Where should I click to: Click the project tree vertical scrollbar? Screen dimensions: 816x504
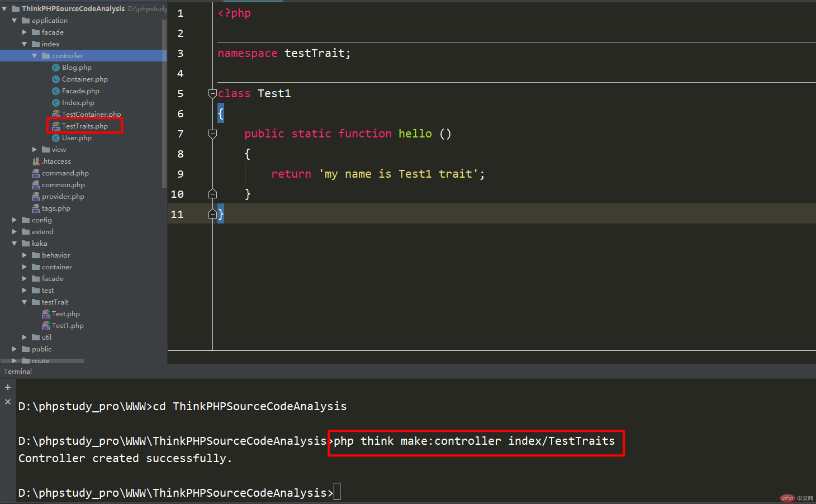pyautogui.click(x=164, y=103)
